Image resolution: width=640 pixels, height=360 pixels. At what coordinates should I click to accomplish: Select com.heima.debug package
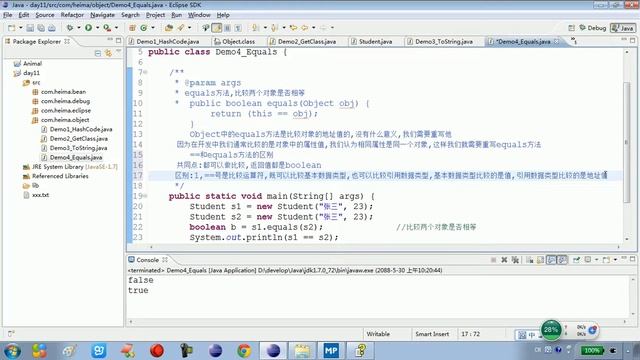click(61, 101)
